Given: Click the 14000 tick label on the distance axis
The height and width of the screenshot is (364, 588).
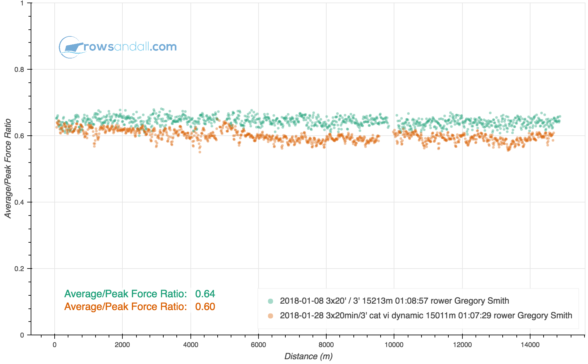Looking at the screenshot, I should pyautogui.click(x=530, y=345).
